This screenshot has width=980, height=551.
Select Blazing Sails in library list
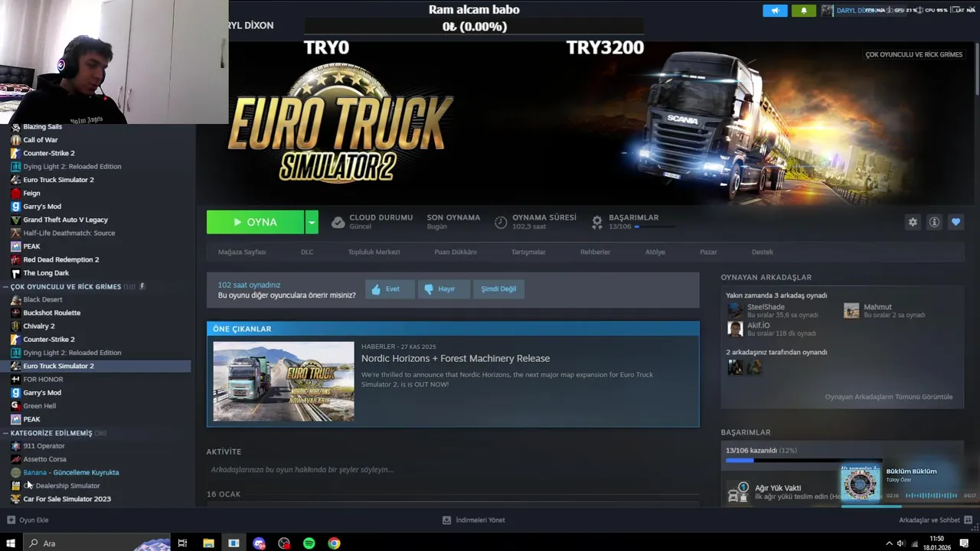click(42, 126)
